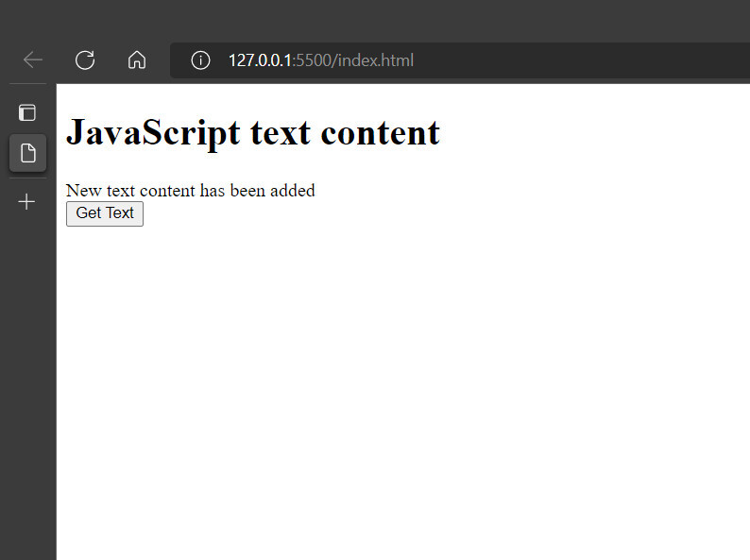Click the Get Text button
750x560 pixels.
[x=105, y=213]
